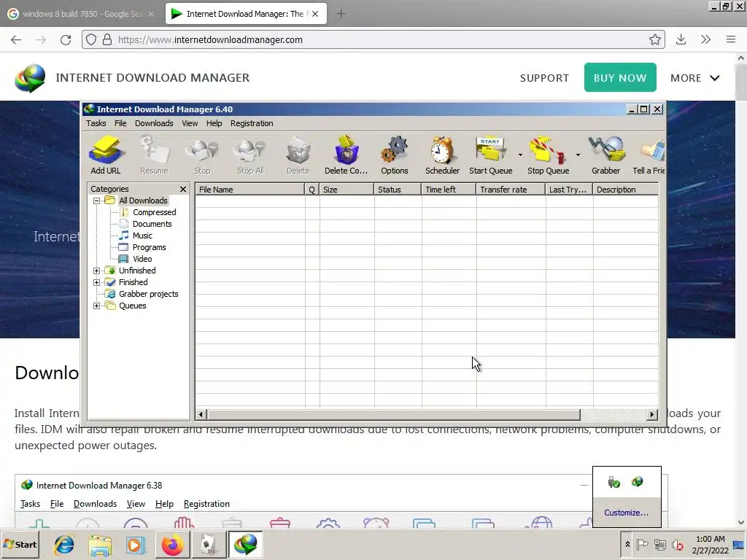This screenshot has width=747, height=560.
Task: Reload the page in the browser
Action: [66, 39]
